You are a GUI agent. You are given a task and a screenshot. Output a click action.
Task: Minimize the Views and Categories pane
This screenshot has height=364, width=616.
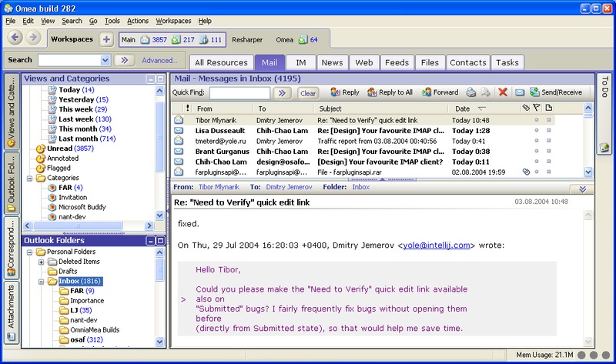150,79
